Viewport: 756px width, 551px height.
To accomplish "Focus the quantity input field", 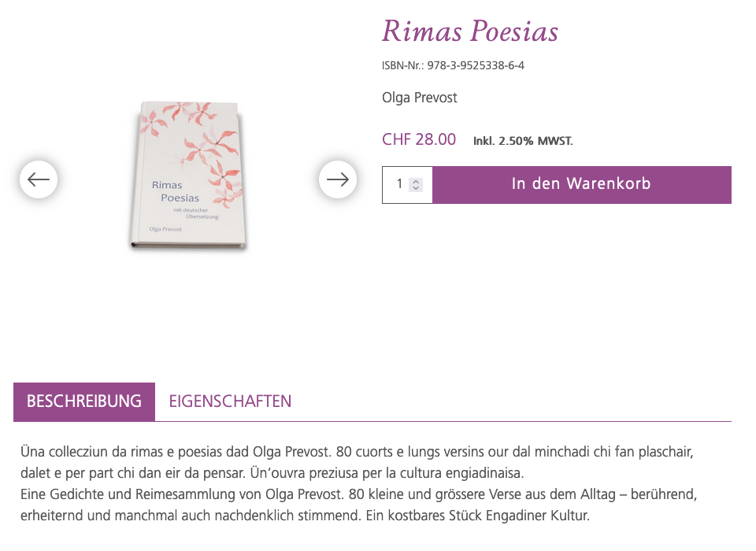I will click(x=399, y=185).
